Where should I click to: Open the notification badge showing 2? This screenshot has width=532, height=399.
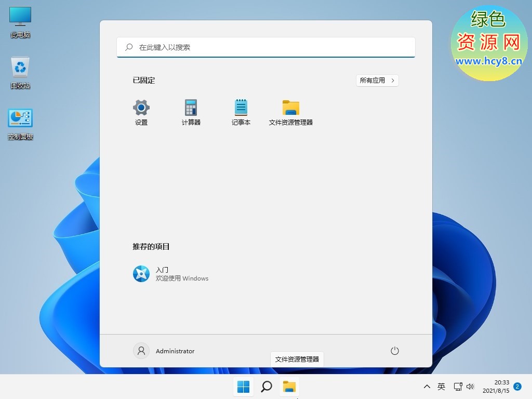pos(517,387)
